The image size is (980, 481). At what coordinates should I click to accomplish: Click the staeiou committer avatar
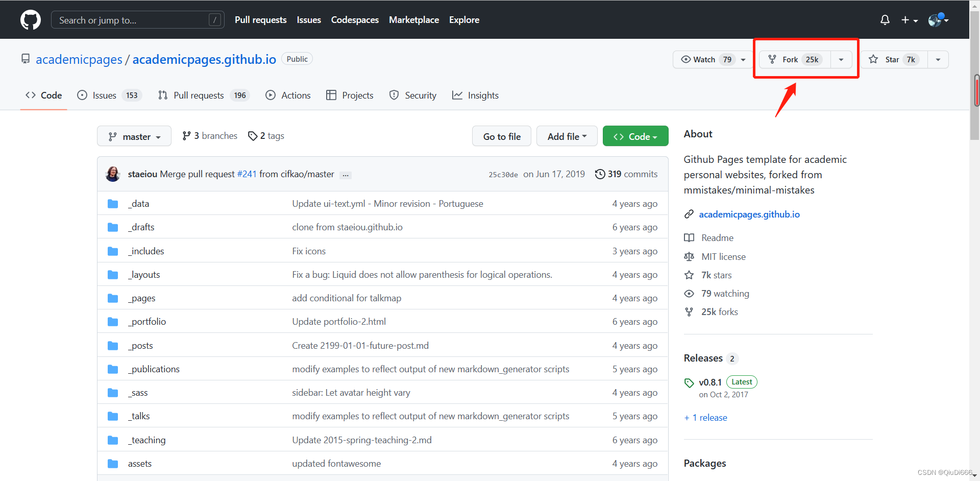pos(113,174)
